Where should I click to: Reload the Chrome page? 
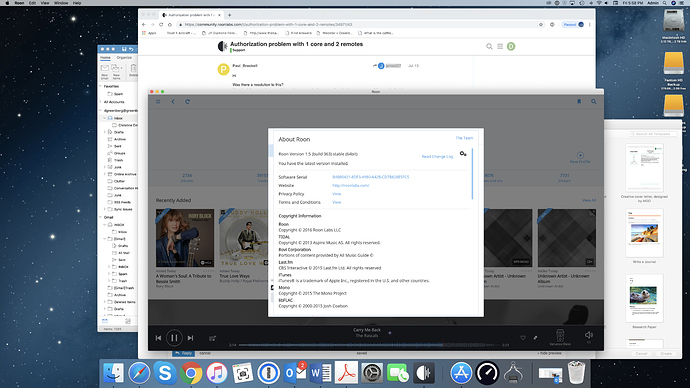coord(161,25)
